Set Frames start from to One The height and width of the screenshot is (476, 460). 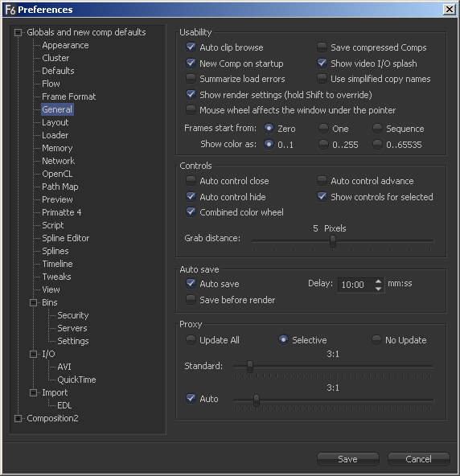(323, 128)
